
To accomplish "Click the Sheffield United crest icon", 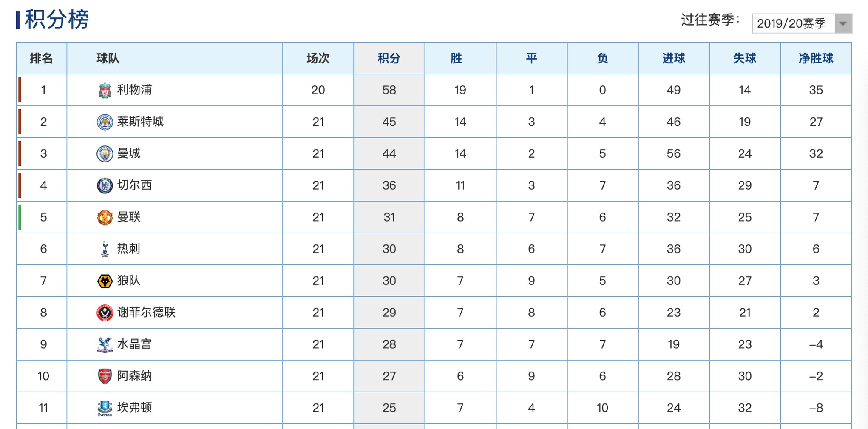I will click(105, 313).
